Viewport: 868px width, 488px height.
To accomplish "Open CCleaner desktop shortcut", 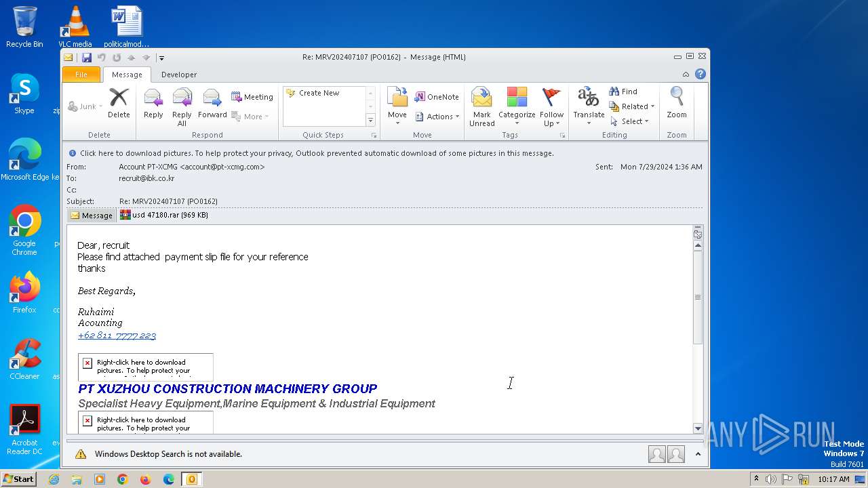I will [24, 359].
